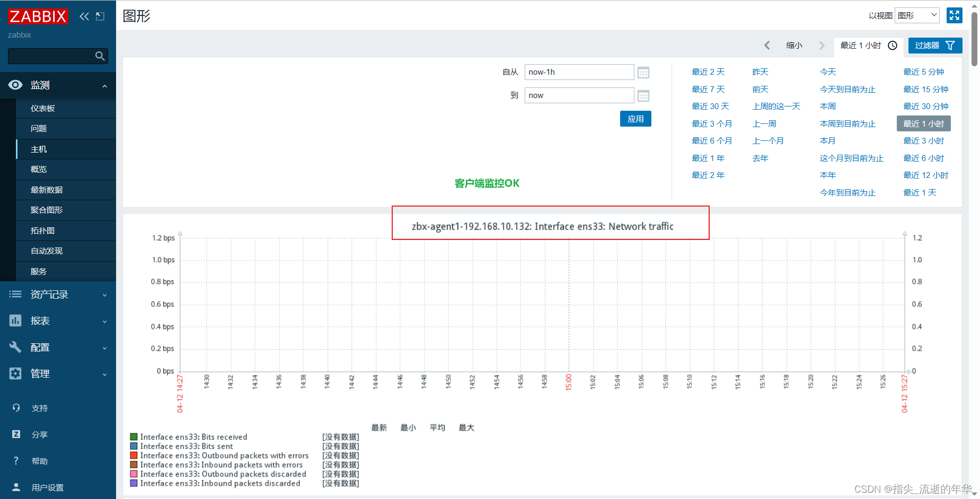Screen dimensions: 980x499
Task: Go to next time period arrow
Action: click(822, 46)
